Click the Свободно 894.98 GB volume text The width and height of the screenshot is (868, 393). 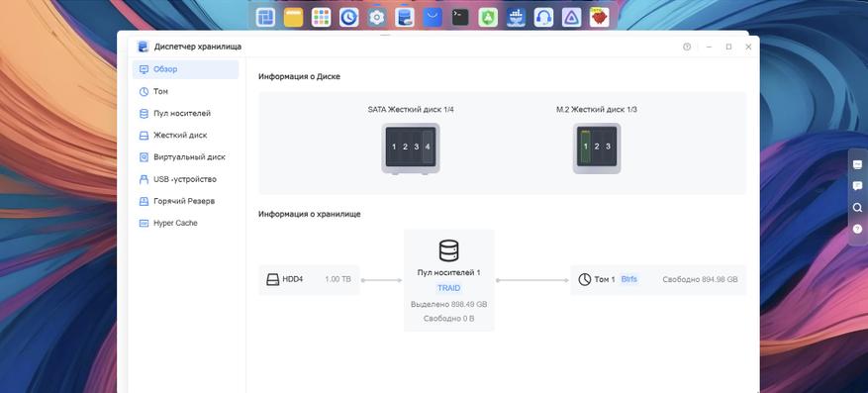tap(700, 279)
